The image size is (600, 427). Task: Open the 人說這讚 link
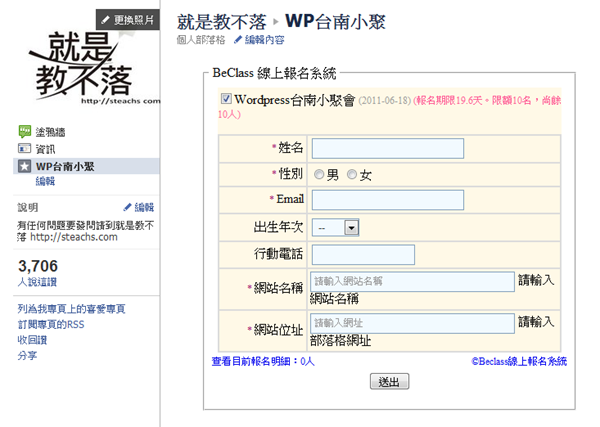pyautogui.click(x=37, y=282)
